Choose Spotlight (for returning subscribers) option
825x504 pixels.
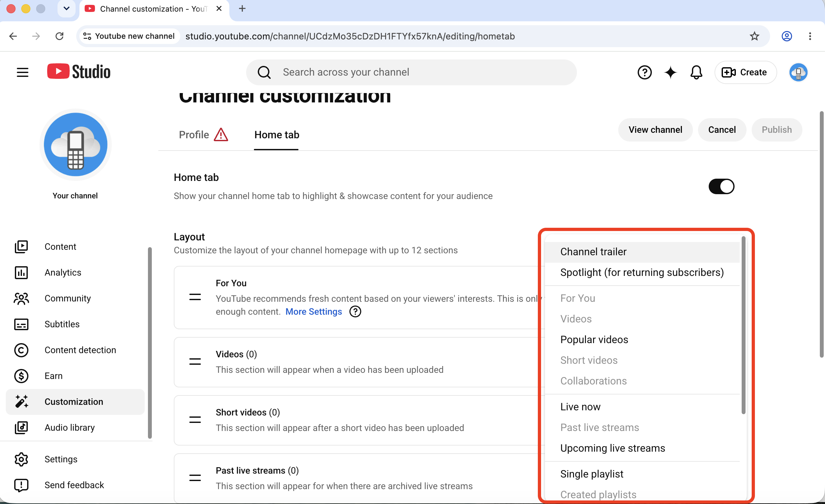(x=642, y=273)
